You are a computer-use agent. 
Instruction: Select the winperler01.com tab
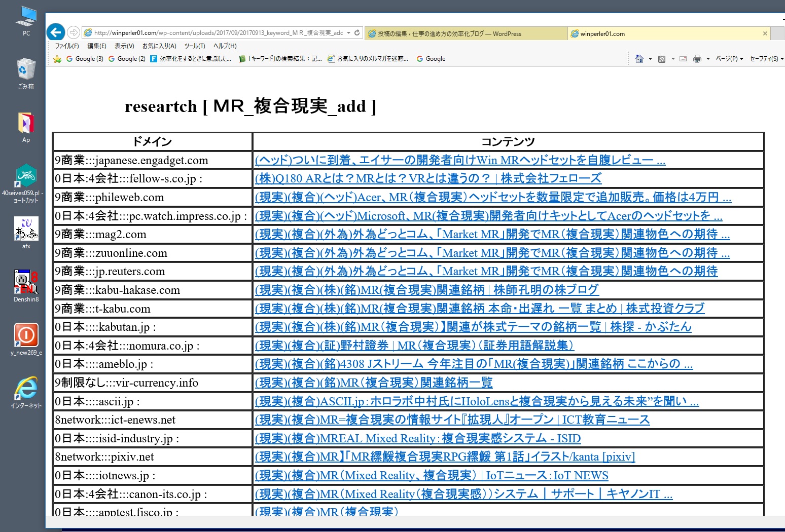coord(664,33)
